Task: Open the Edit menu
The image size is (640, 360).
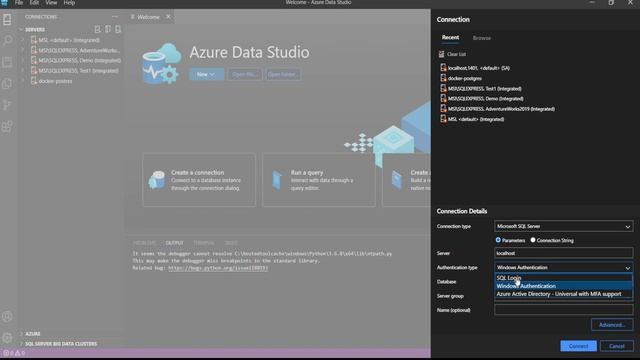Action: pyautogui.click(x=34, y=3)
